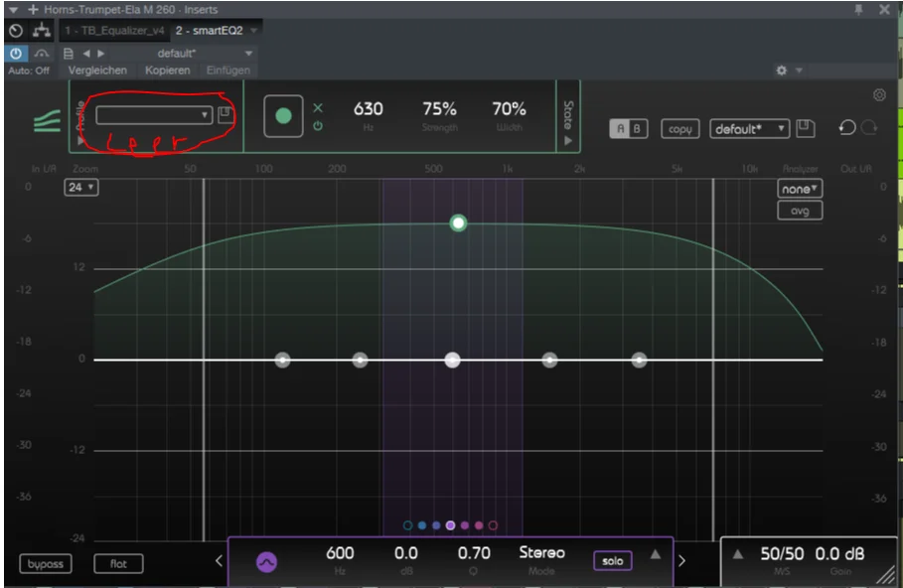
Task: Click the plus icon beside the Horns-Trumpet insert title
Action: pos(33,9)
